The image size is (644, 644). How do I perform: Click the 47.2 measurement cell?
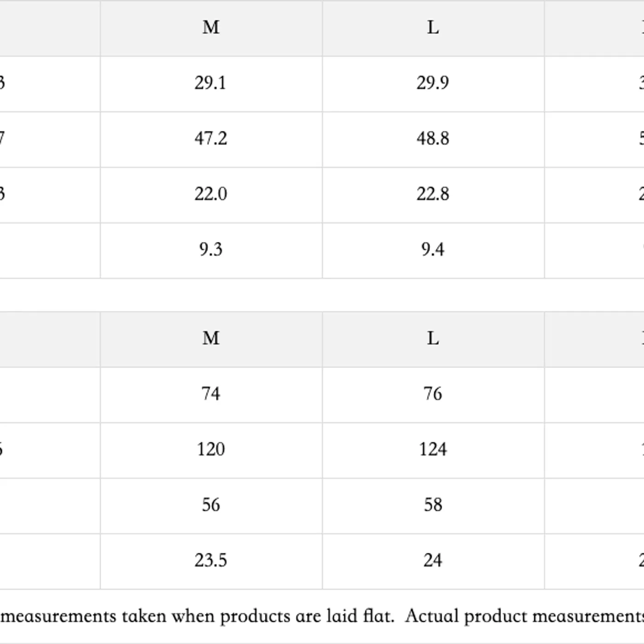pyautogui.click(x=211, y=139)
